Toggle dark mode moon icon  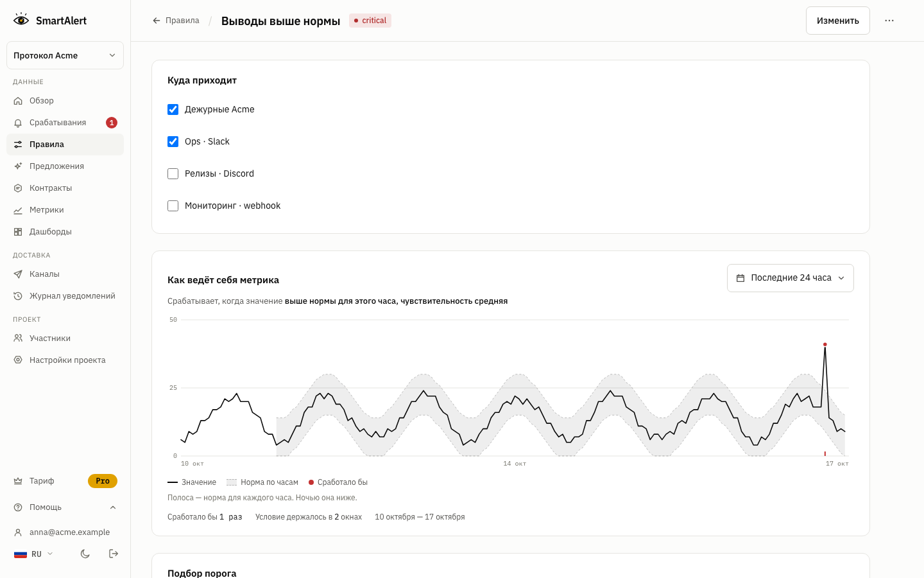(85, 554)
